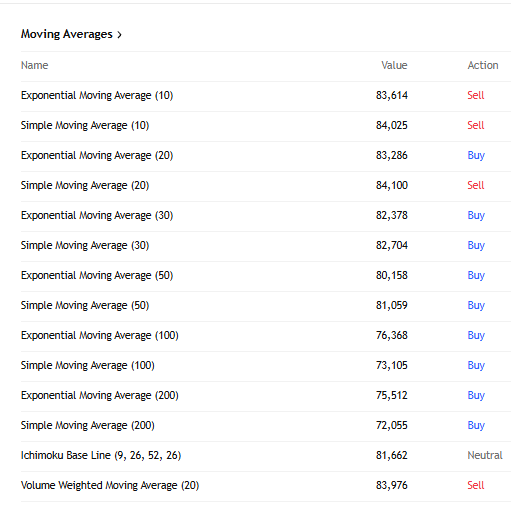The height and width of the screenshot is (506, 511).
Task: Click Buy action for Simple Moving Average (30)
Action: 476,245
